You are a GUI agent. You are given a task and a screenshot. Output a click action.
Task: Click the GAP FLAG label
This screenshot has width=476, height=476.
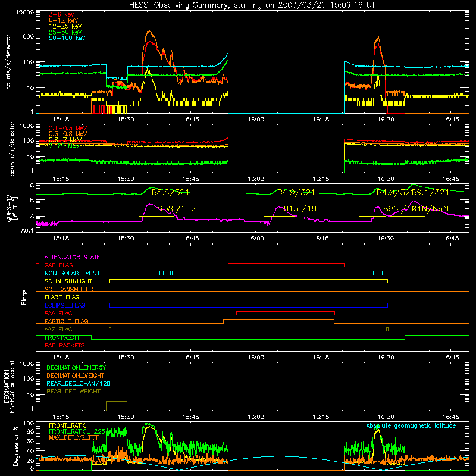click(58, 265)
